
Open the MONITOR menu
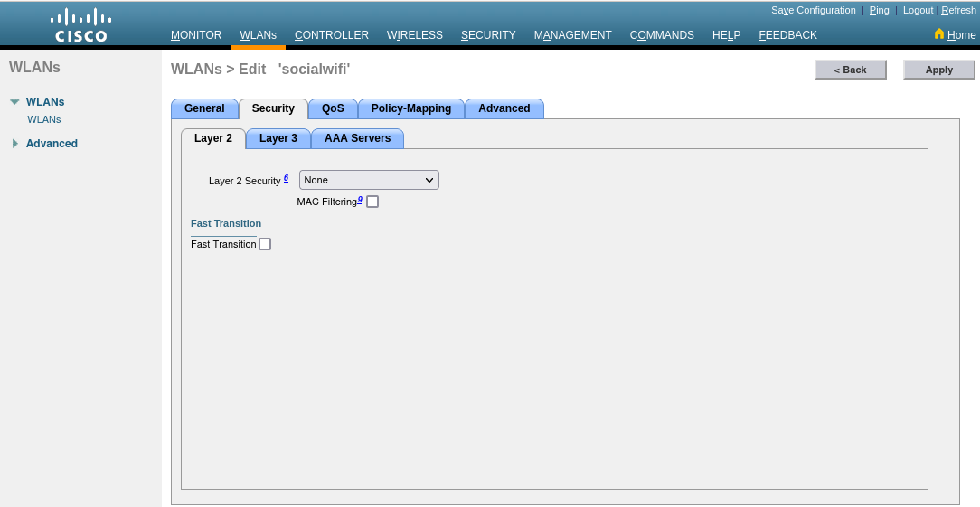click(x=196, y=35)
